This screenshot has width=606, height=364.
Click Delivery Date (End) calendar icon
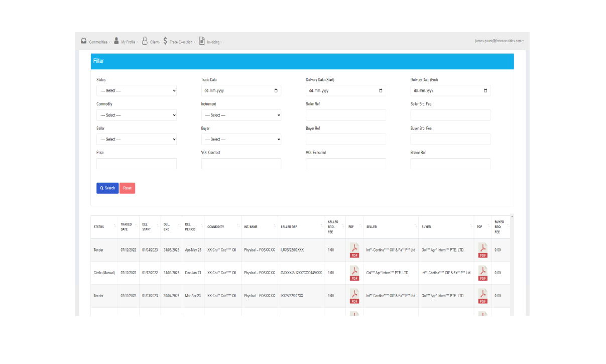(x=485, y=91)
